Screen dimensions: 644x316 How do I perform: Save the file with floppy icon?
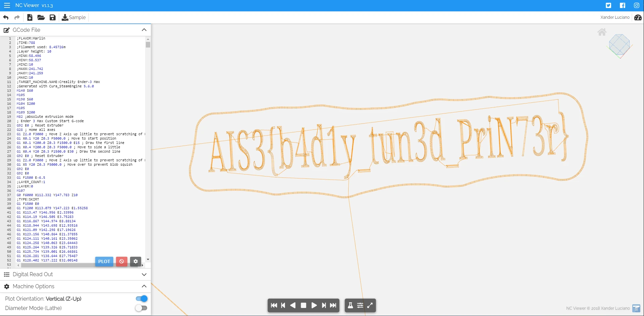(53, 17)
